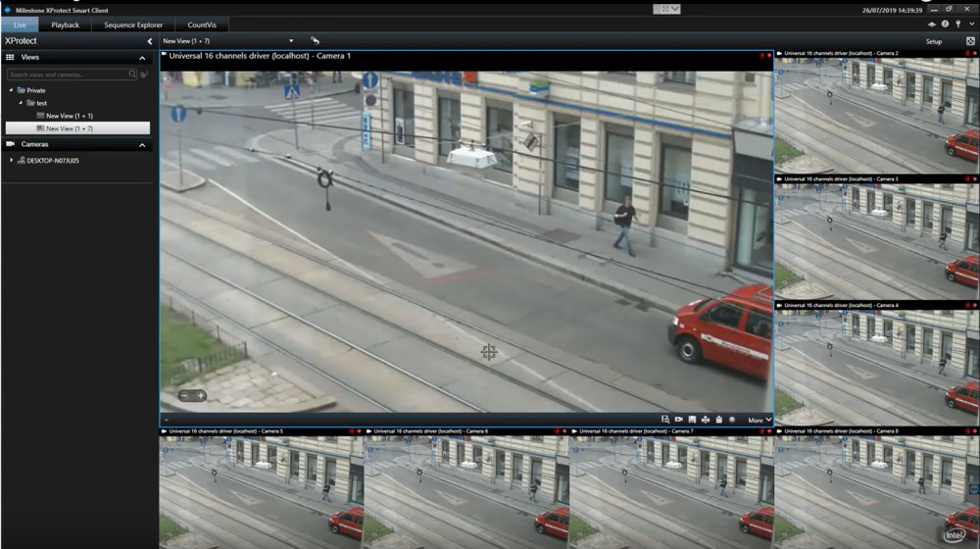Switch to the Live tab

pyautogui.click(x=20, y=25)
